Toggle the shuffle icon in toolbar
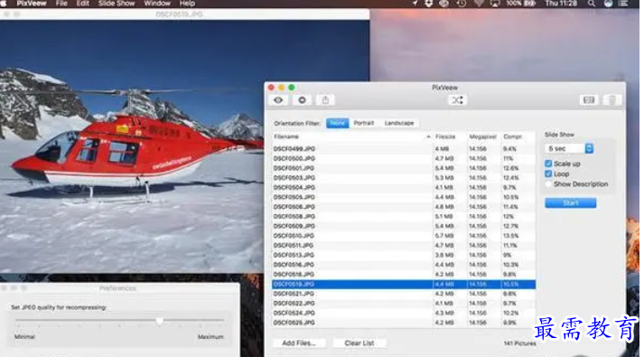The image size is (644, 357). [x=457, y=99]
